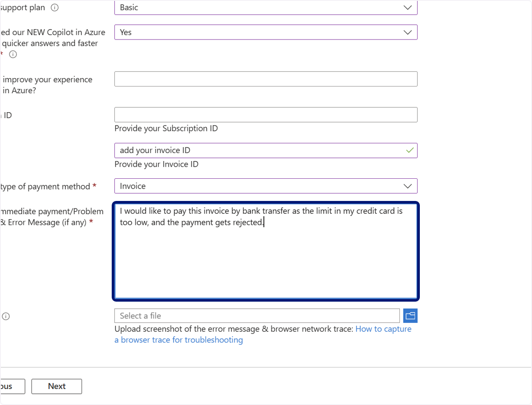The image size is (532, 405).
Task: Go back with the Previous button
Action: 12,386
